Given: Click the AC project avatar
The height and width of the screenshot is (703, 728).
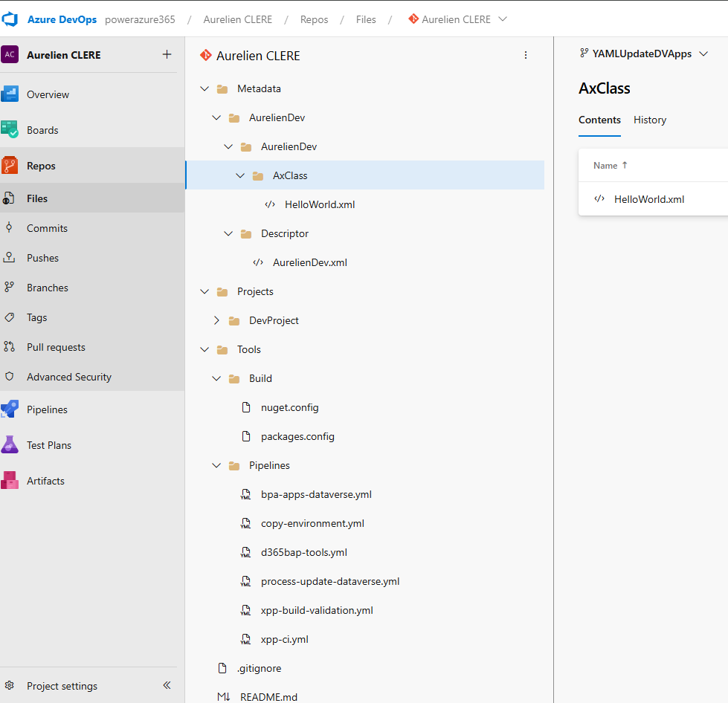Looking at the screenshot, I should 10,54.
